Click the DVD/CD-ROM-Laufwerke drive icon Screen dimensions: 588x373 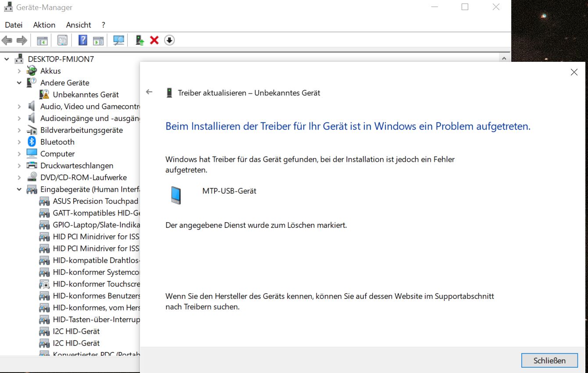32,177
